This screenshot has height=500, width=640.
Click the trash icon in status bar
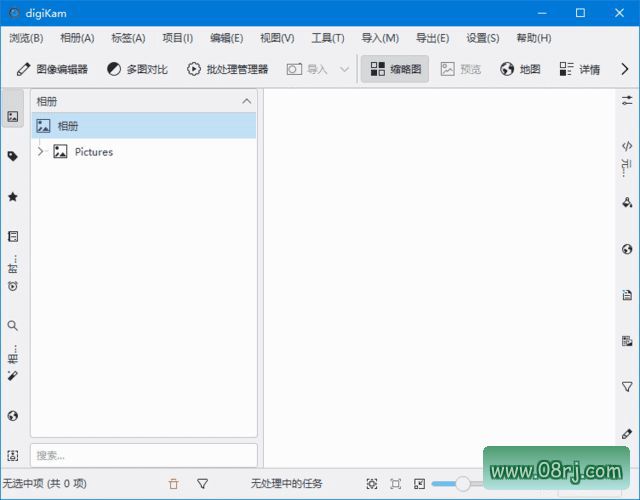point(173,484)
